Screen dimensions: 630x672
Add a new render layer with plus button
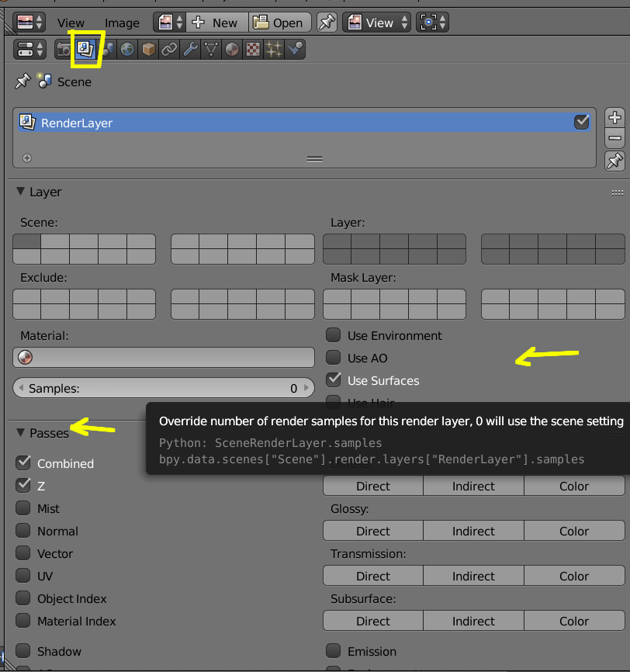[614, 117]
